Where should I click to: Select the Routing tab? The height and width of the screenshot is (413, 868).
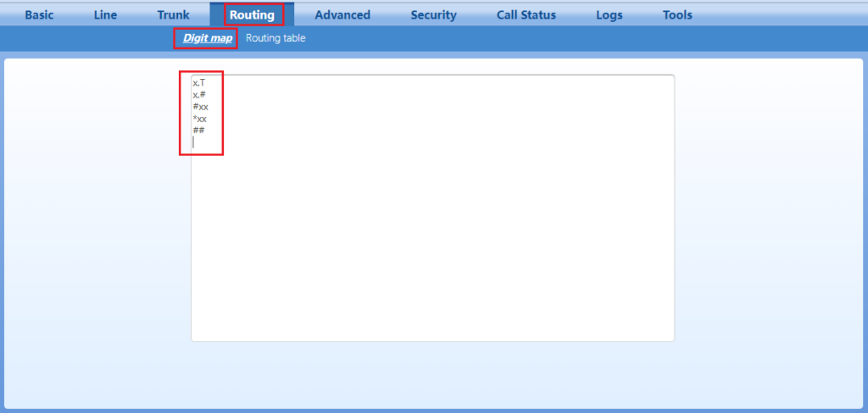tap(252, 14)
